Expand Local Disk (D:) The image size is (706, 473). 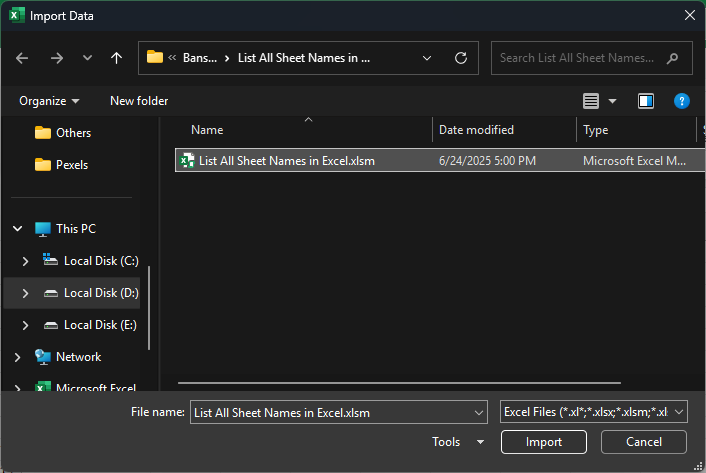tap(25, 293)
